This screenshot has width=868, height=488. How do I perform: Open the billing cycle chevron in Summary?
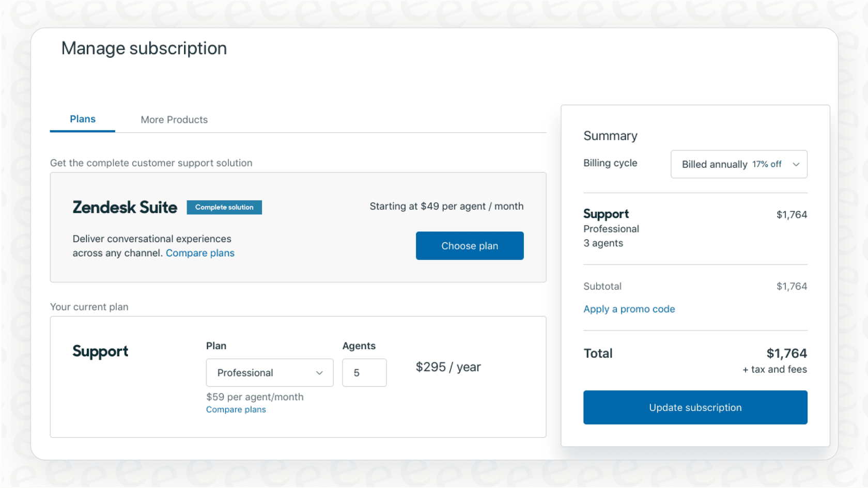796,164
